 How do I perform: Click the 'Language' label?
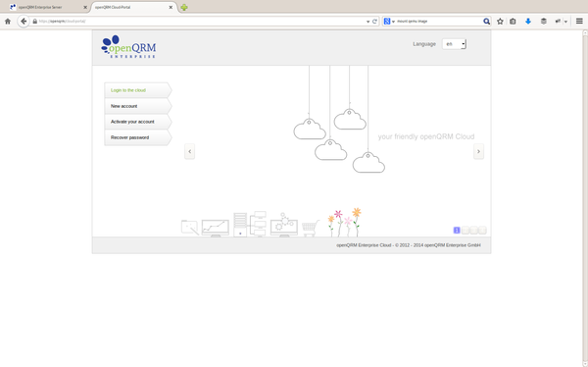point(424,44)
